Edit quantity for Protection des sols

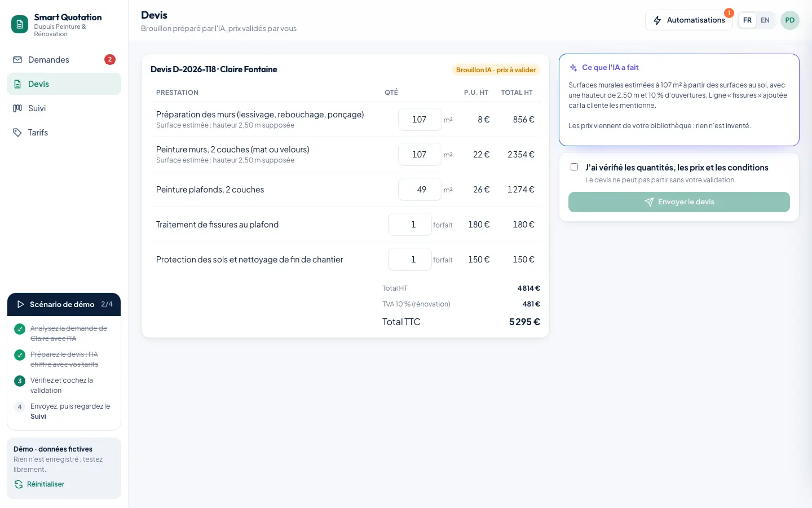coord(409,260)
